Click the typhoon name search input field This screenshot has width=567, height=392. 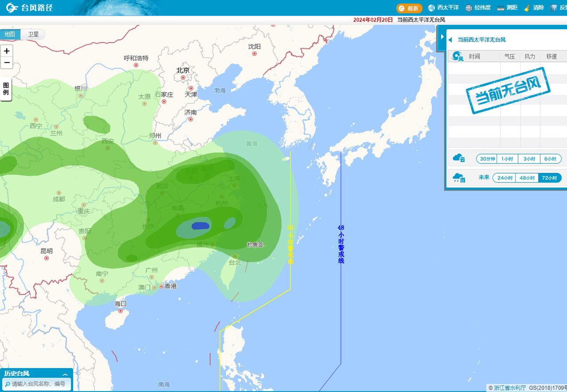pos(39,384)
